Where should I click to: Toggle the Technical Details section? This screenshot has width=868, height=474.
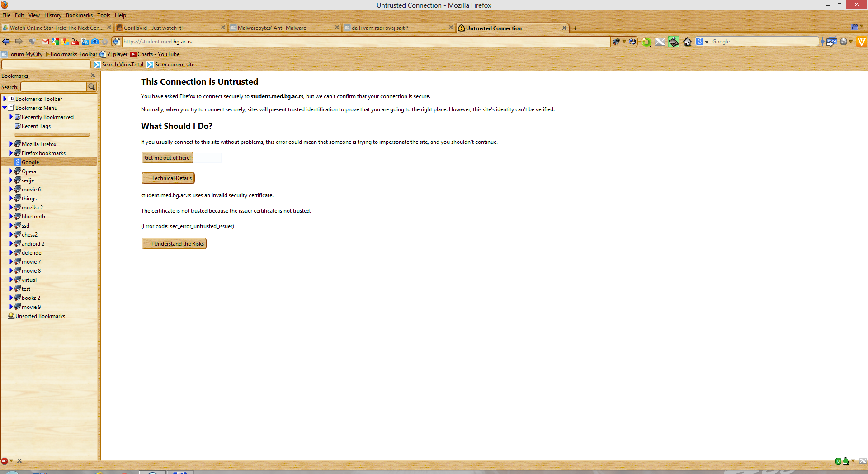(x=168, y=178)
